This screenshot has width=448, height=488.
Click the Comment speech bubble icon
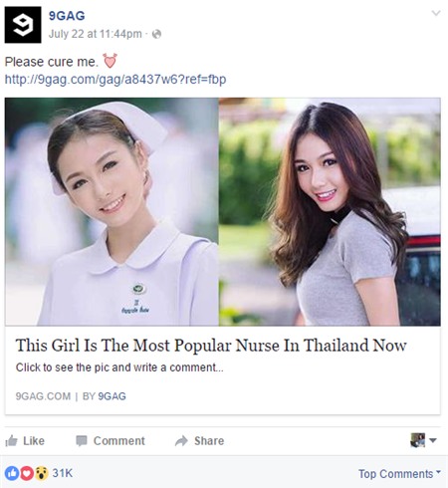82,441
